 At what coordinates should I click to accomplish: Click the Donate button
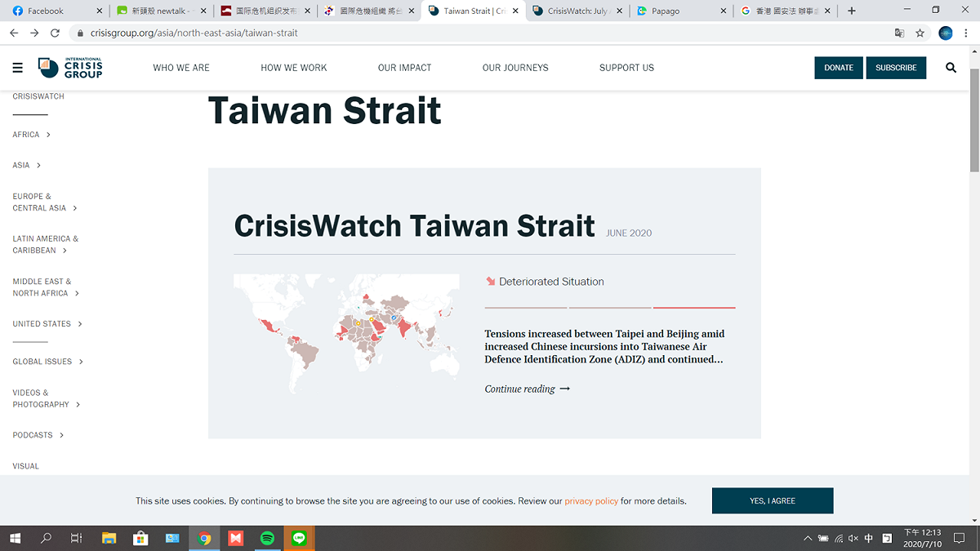click(x=839, y=68)
